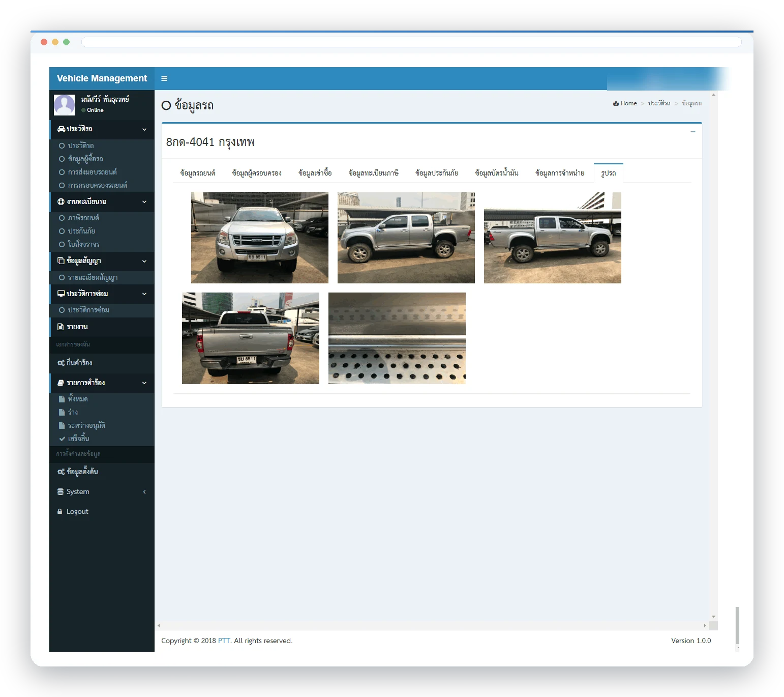Click the file icon beside ทั้งหมด

tap(62, 399)
